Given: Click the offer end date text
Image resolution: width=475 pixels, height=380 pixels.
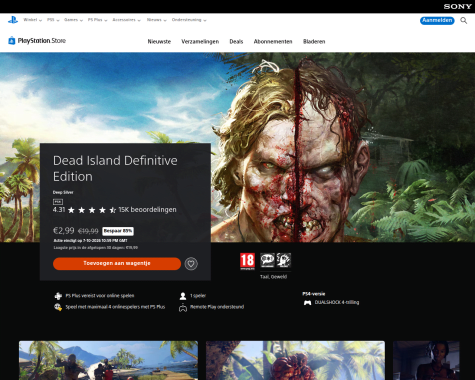Looking at the screenshot, I should point(90,240).
